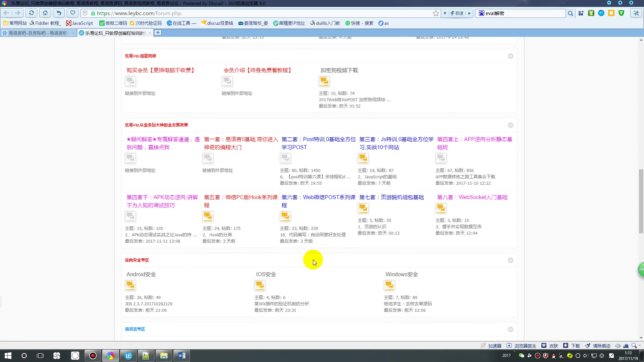Click scrollbar down arrow
Viewport: 644px width, 362px height.
(641, 338)
